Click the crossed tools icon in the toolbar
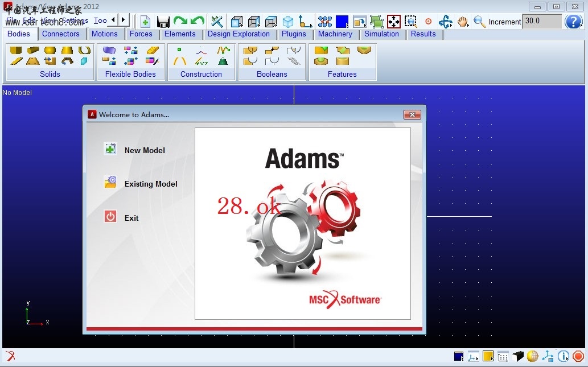588x367 pixels. pyautogui.click(x=217, y=22)
